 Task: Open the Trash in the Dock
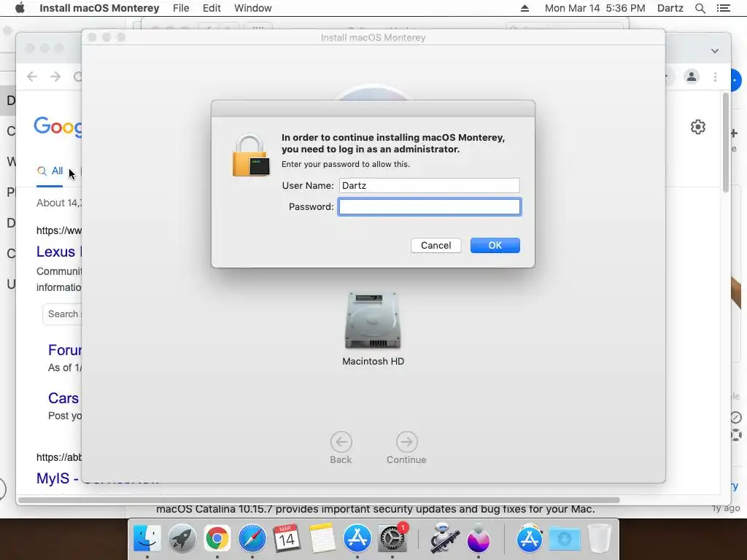600,539
